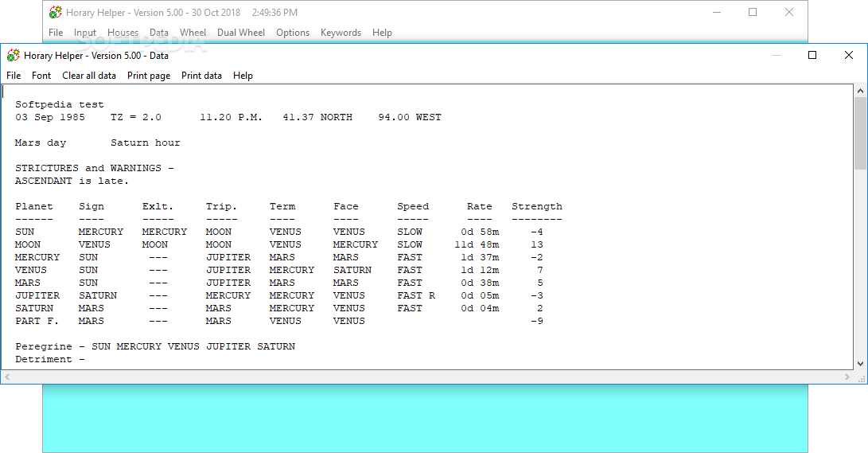
Task: Maximize the main Horary Helper window
Action: tap(753, 12)
